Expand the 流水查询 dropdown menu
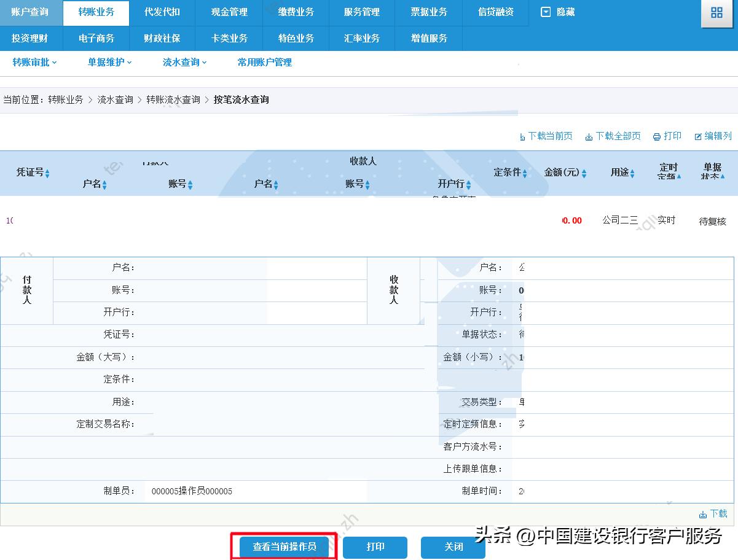Viewport: 738px width, 560px height. 184,62
